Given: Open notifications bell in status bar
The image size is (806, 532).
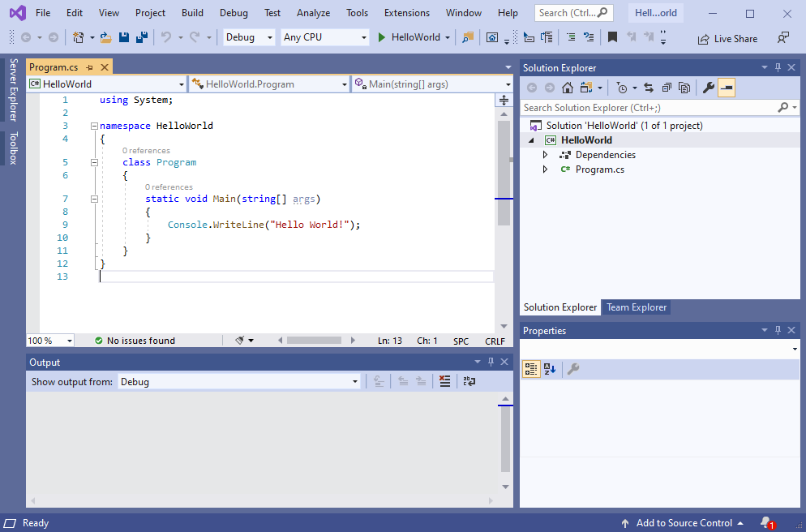Looking at the screenshot, I should tap(767, 523).
